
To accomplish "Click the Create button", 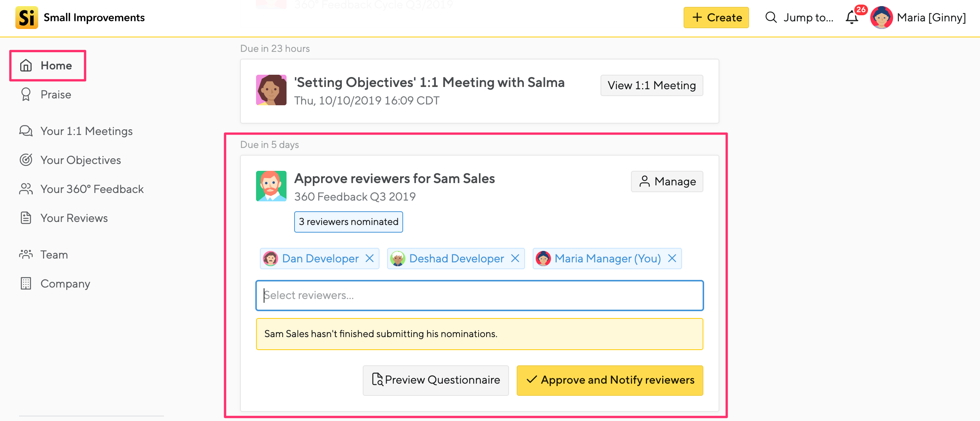I will pos(716,18).
